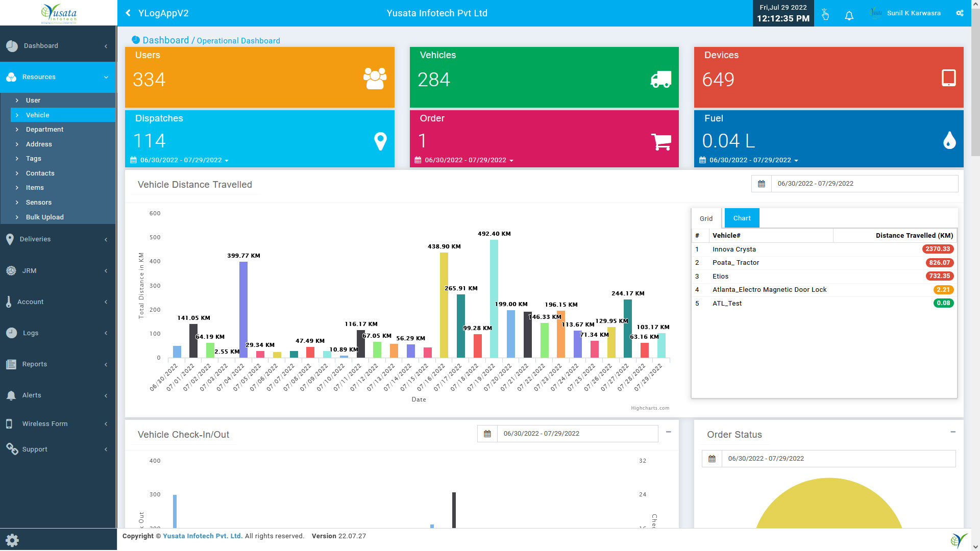Open Address under Resources
The image size is (980, 551).
(39, 144)
